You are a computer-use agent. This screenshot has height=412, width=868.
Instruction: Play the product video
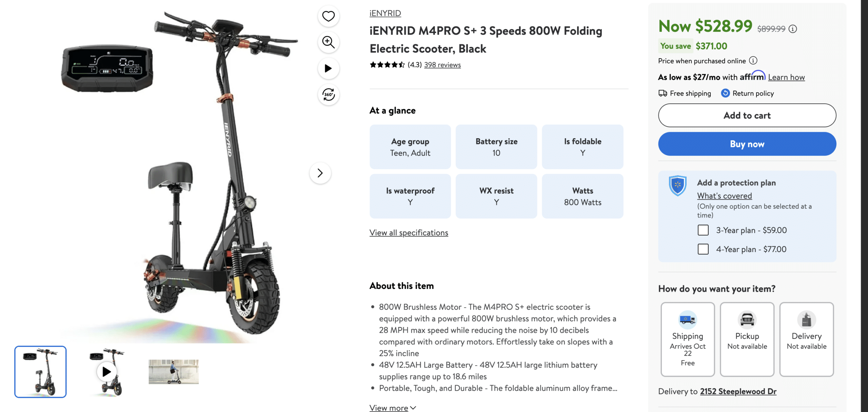pyautogui.click(x=328, y=68)
